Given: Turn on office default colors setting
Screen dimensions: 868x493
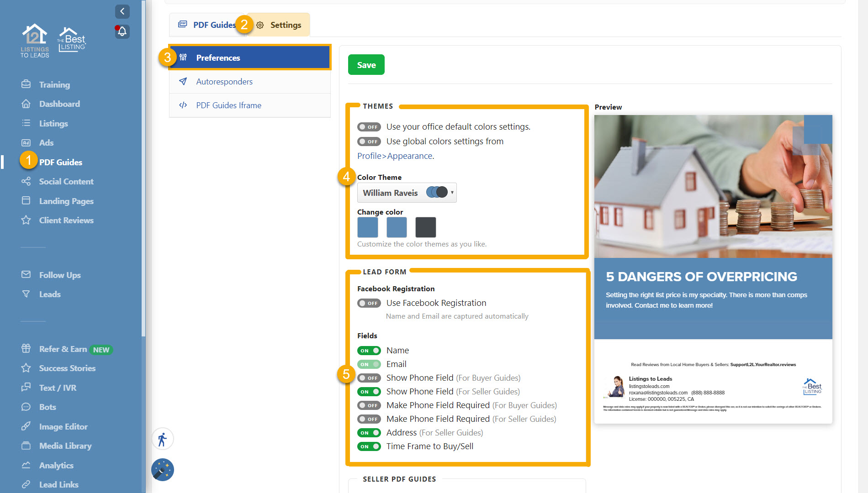Looking at the screenshot, I should 369,127.
